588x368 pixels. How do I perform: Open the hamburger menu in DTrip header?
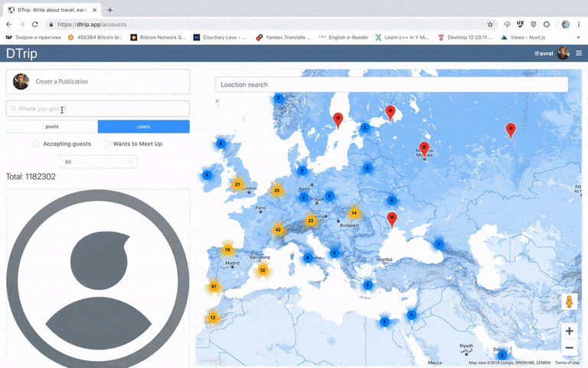click(579, 54)
